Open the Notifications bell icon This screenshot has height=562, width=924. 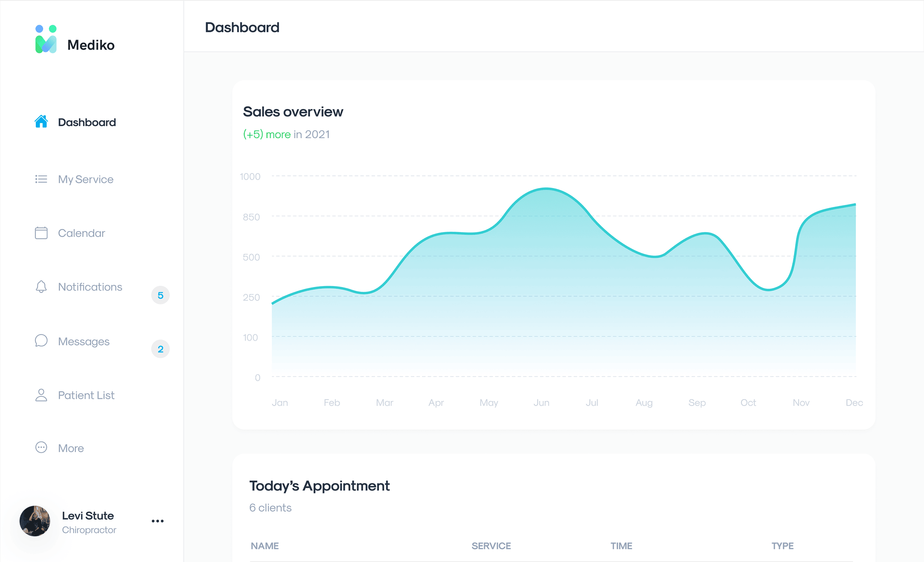(41, 287)
